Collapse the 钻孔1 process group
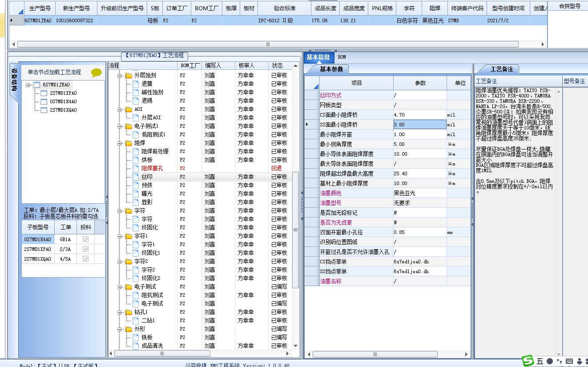Screen dimensions: 588x367 pos(120,312)
